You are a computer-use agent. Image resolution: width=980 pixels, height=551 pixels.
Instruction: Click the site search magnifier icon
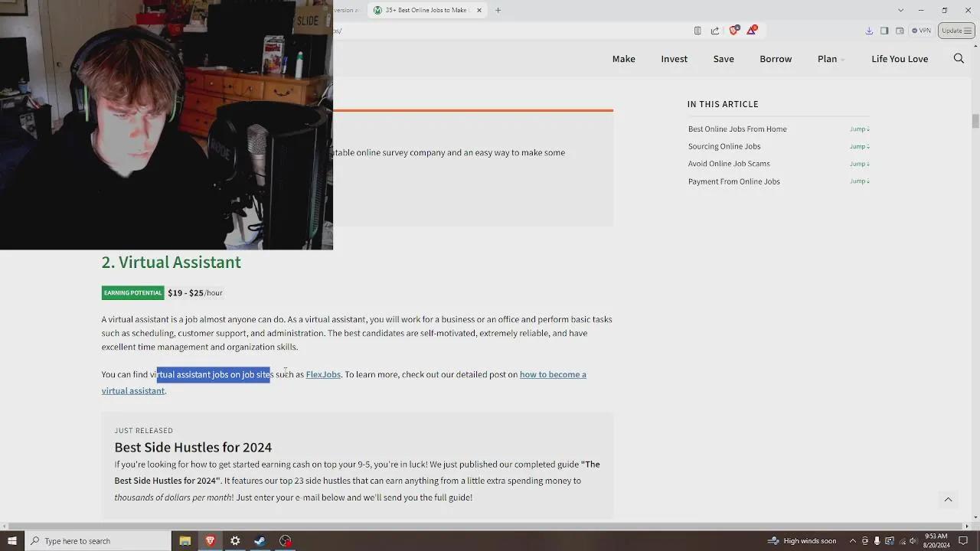tap(959, 59)
